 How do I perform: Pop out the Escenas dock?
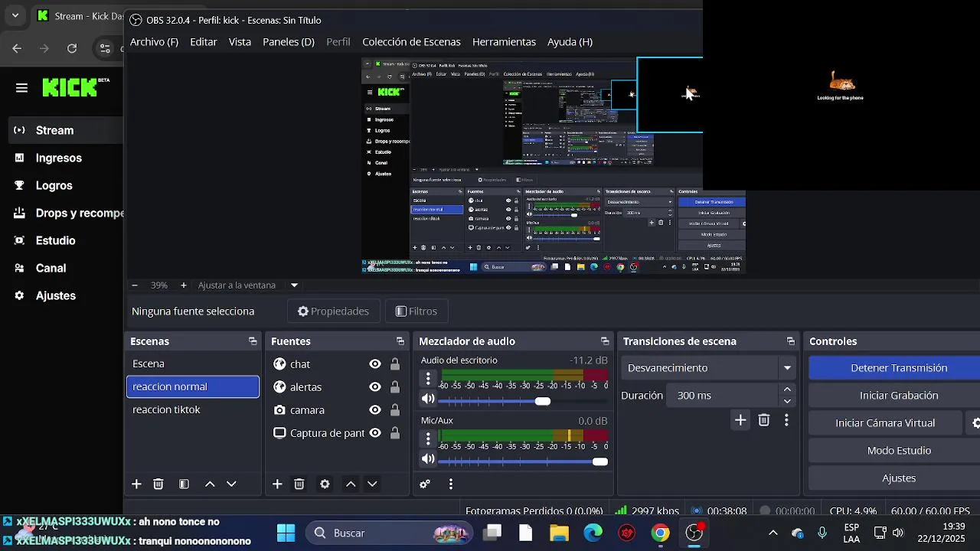(253, 341)
